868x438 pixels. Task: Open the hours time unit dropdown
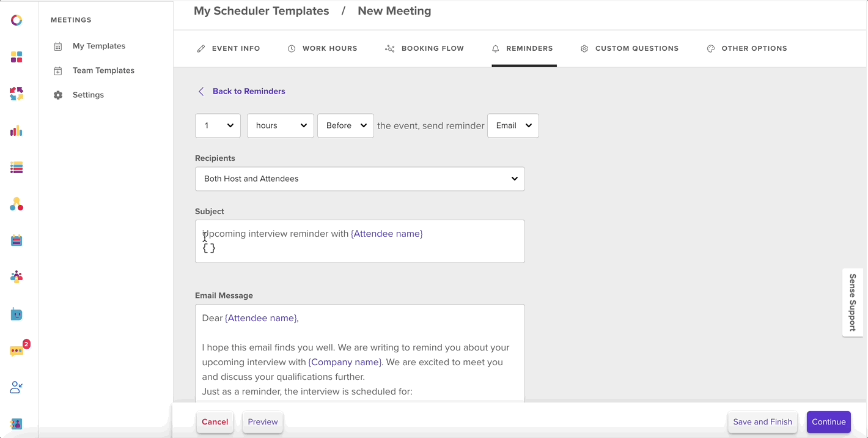point(281,125)
